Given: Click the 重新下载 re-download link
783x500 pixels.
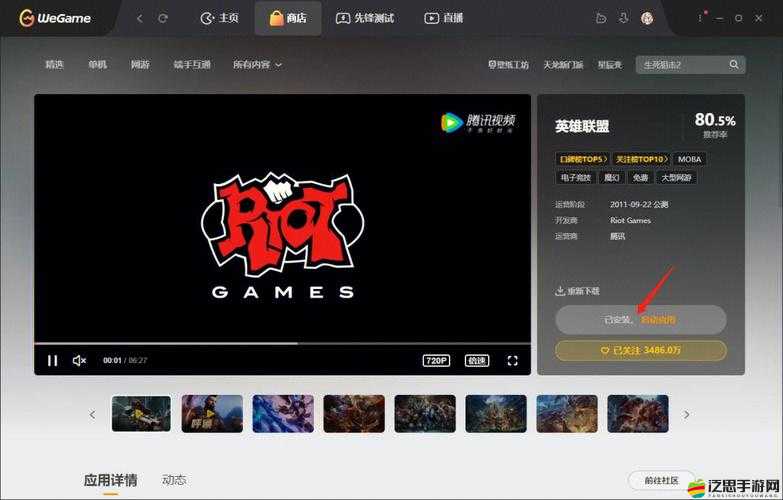Looking at the screenshot, I should point(578,291).
